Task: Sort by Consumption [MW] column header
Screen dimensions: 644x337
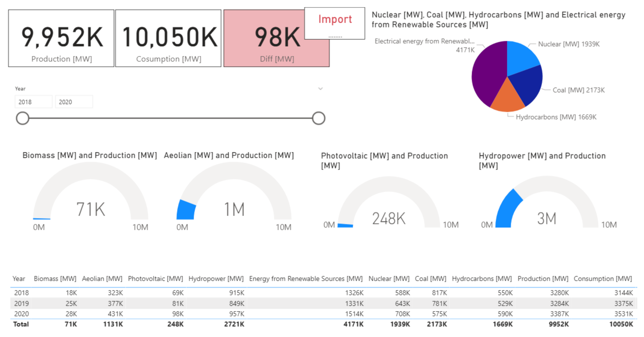Action: pyautogui.click(x=602, y=279)
